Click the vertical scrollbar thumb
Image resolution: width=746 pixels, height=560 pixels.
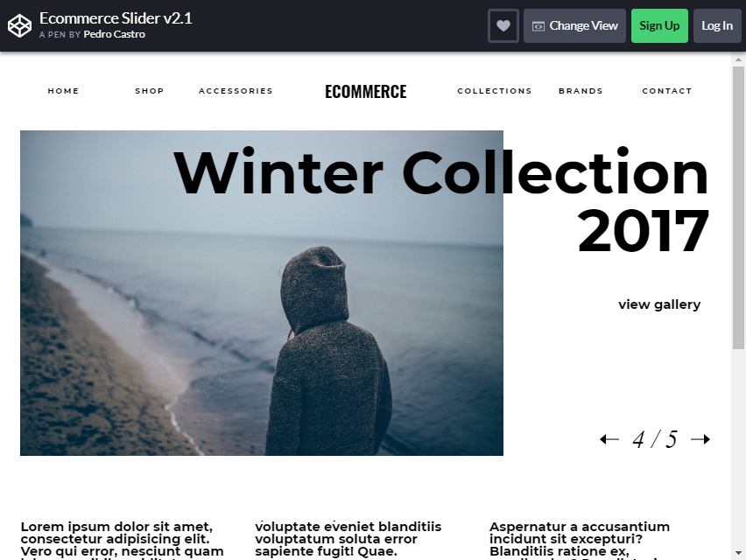[738, 207]
